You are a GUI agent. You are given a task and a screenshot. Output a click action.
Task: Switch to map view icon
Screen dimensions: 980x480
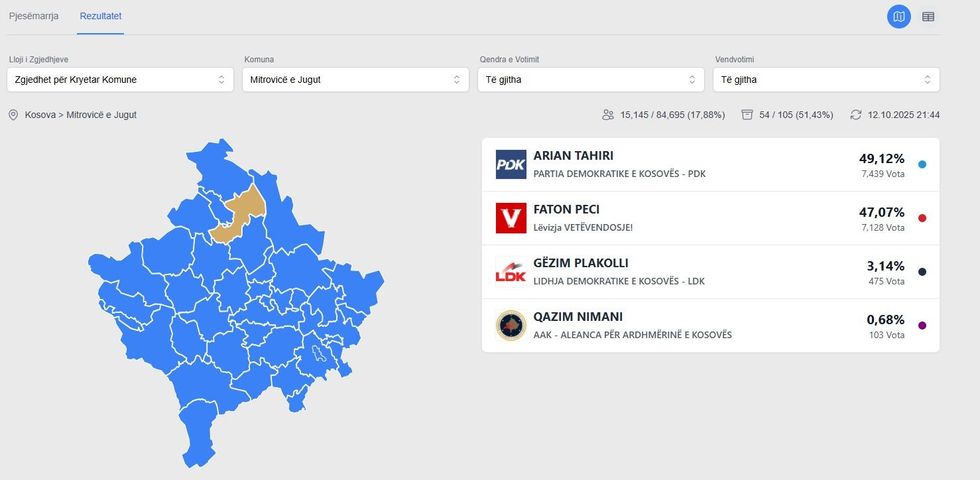click(899, 16)
